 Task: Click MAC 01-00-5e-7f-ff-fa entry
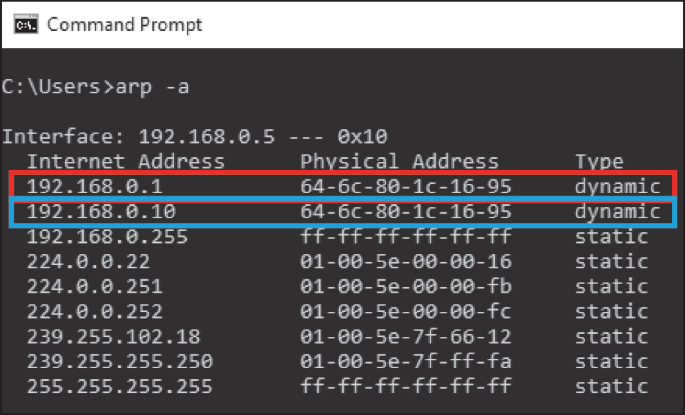click(x=406, y=361)
